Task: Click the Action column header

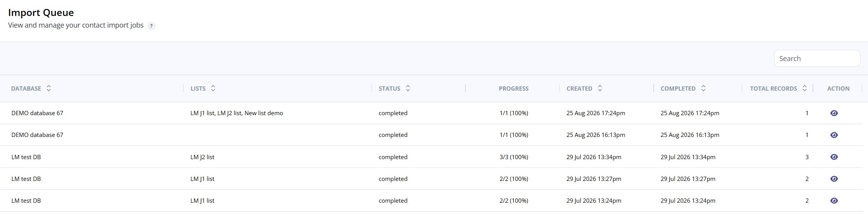Action: pyautogui.click(x=838, y=89)
